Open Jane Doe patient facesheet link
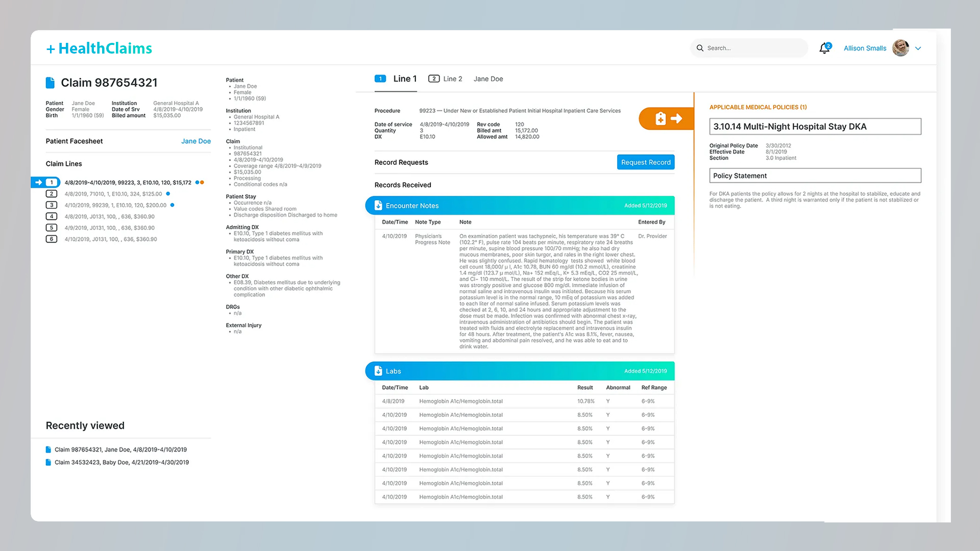This screenshot has width=980, height=551. tap(195, 141)
